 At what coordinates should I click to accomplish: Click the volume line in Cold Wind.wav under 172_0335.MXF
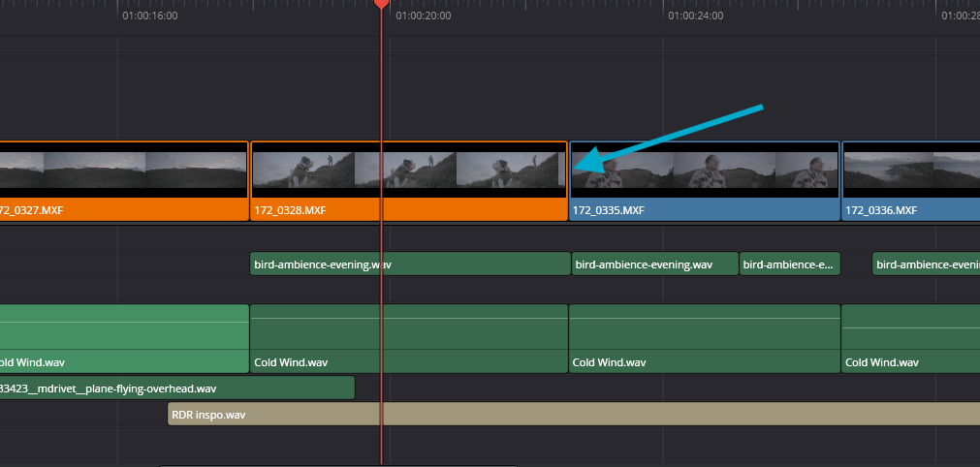(704, 318)
